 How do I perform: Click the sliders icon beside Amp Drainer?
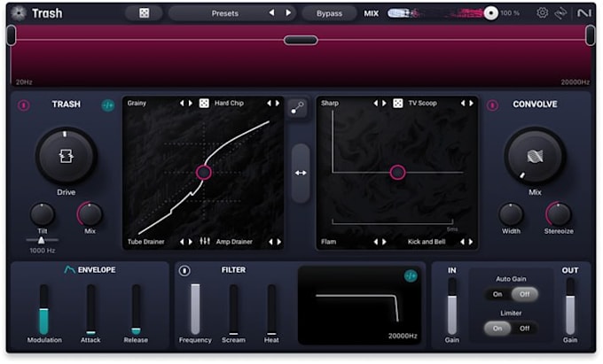tap(205, 241)
